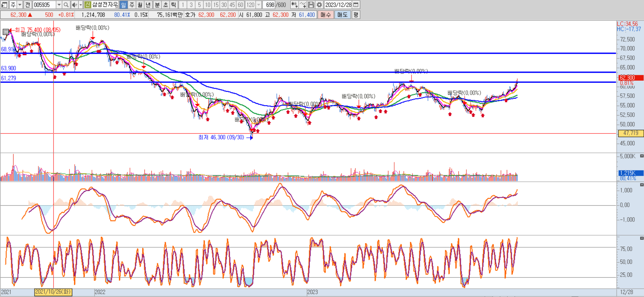Viewport: 644px width, 297px height.
Task: Click the candlestick chart settings icon
Action: point(294,5)
